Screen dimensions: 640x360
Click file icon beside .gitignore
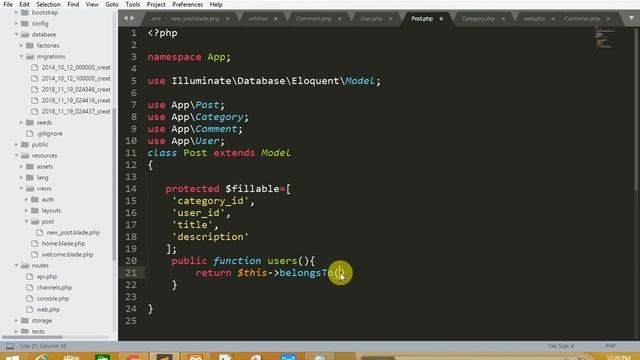30,133
